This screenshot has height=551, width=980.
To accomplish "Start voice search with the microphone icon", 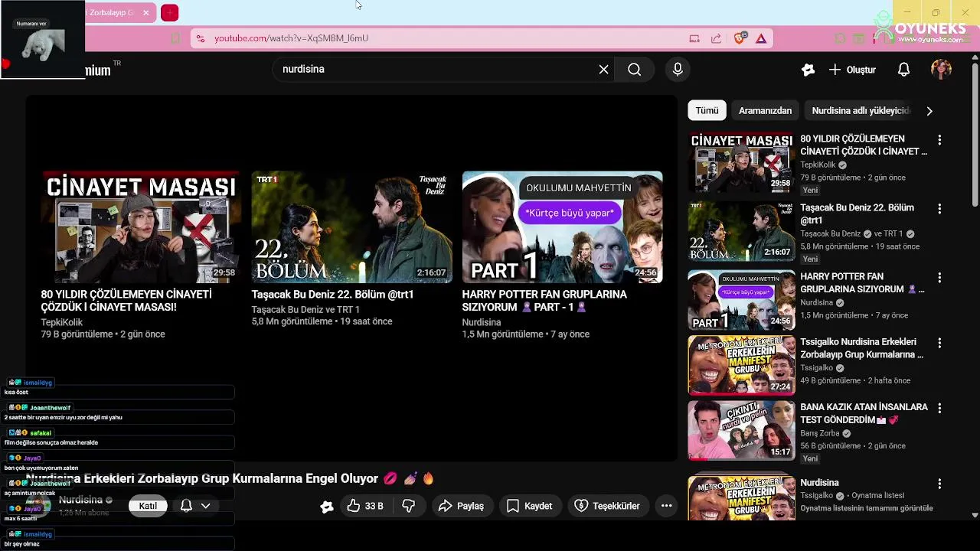I will pyautogui.click(x=678, y=70).
